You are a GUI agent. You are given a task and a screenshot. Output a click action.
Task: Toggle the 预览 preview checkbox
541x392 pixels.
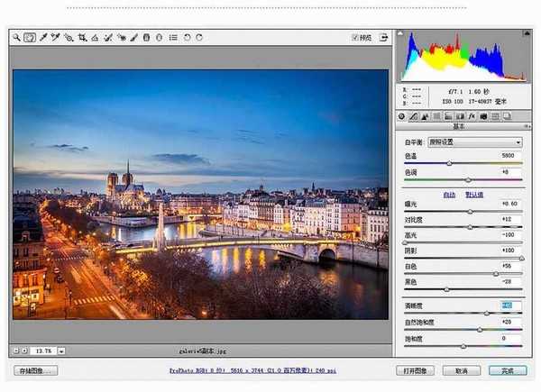pos(355,38)
